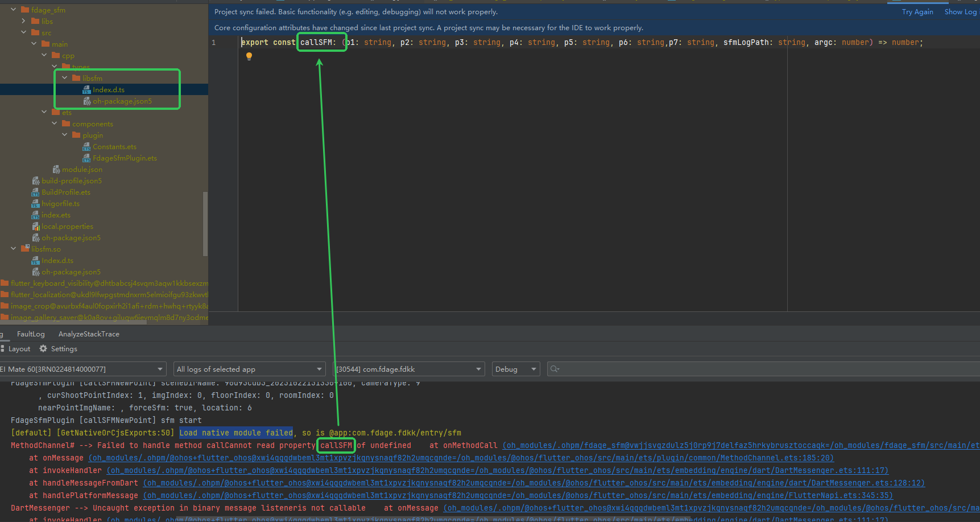
Task: Open Index.d.ts under the libsfm folder
Action: [x=109, y=89]
